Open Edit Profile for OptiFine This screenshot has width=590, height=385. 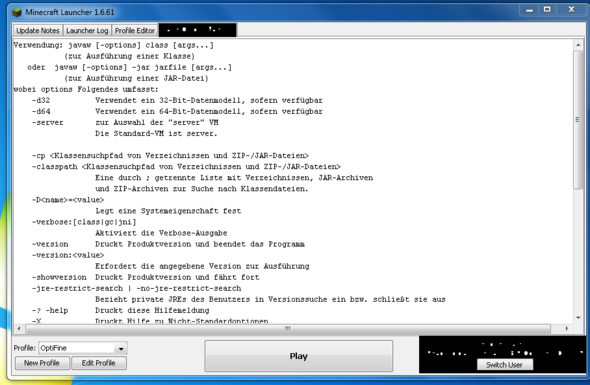(x=99, y=363)
